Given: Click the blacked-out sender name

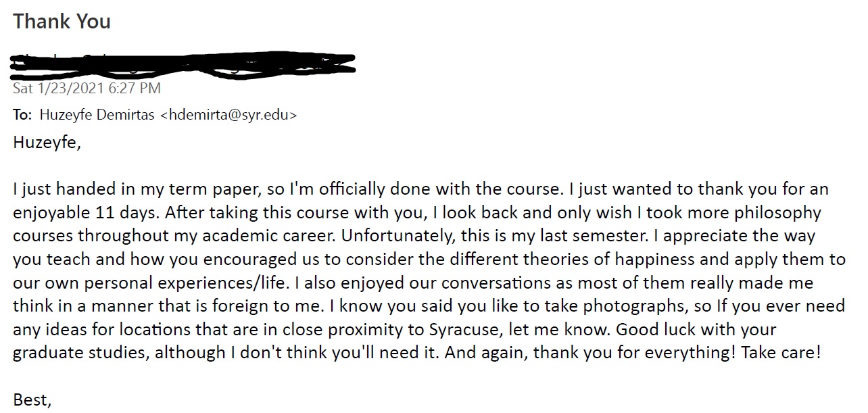Looking at the screenshot, I should coord(184,63).
